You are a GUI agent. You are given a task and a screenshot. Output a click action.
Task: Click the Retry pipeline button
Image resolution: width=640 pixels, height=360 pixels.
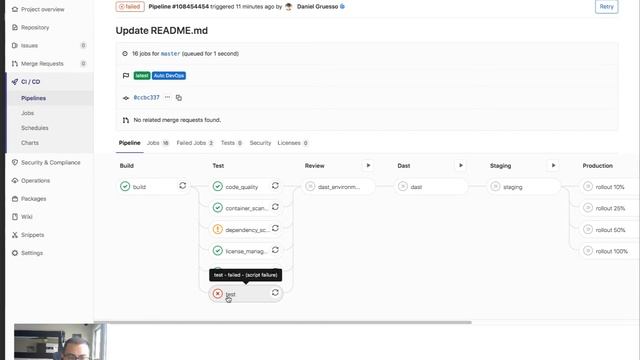click(x=606, y=7)
